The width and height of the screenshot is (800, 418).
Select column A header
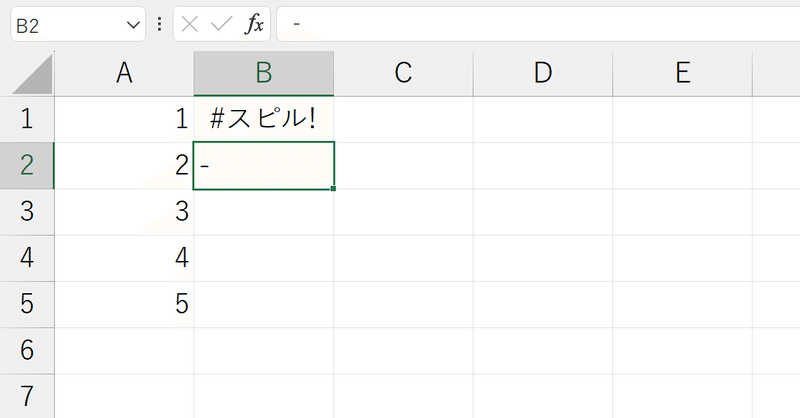[x=124, y=73]
